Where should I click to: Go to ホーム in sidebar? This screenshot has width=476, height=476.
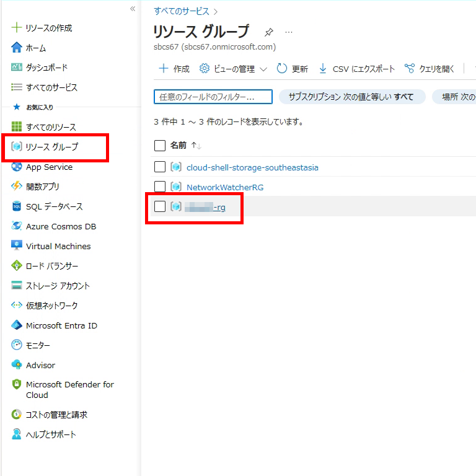coord(36,48)
